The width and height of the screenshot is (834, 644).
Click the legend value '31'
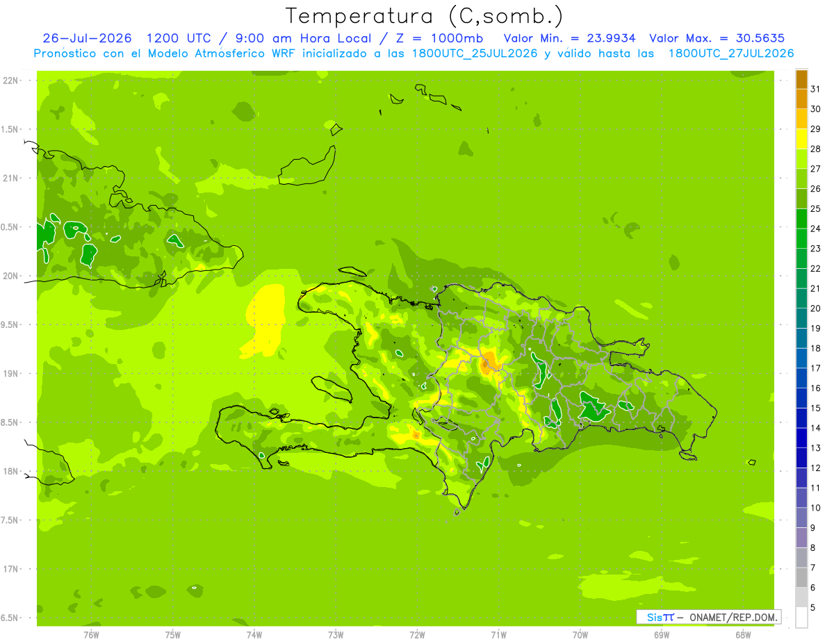[816, 89]
